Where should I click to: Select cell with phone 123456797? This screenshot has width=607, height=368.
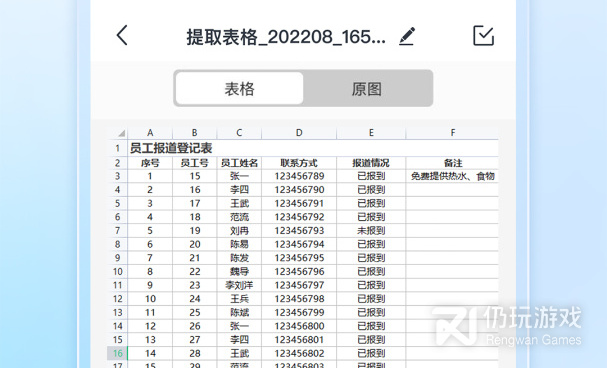coord(299,285)
